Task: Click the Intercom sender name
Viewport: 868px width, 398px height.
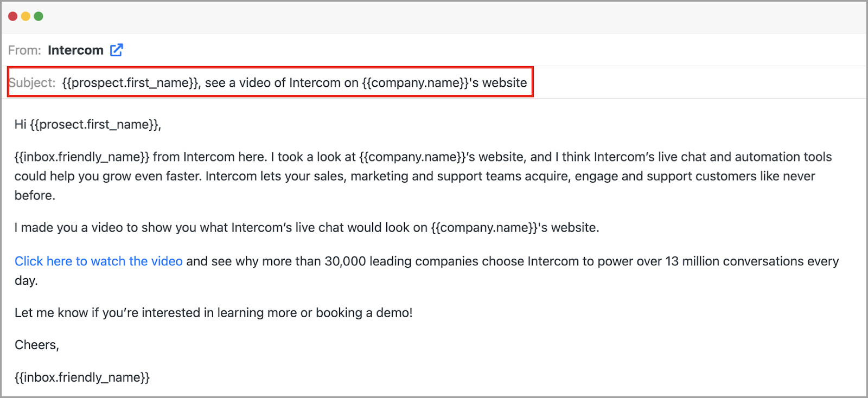Action: [75, 50]
